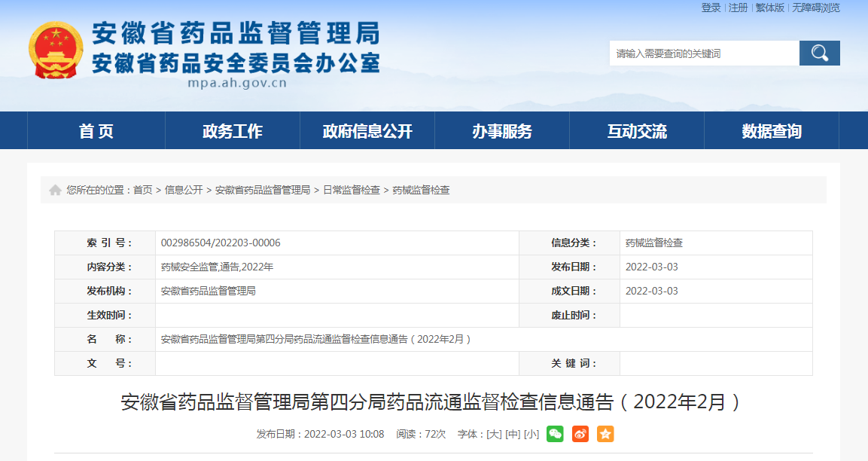Open 日常监督检查 breadcrumb link
The image size is (868, 461).
(352, 190)
